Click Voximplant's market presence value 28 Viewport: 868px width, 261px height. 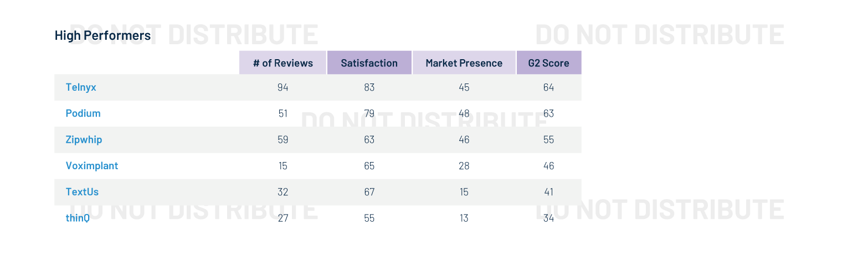[464, 166]
